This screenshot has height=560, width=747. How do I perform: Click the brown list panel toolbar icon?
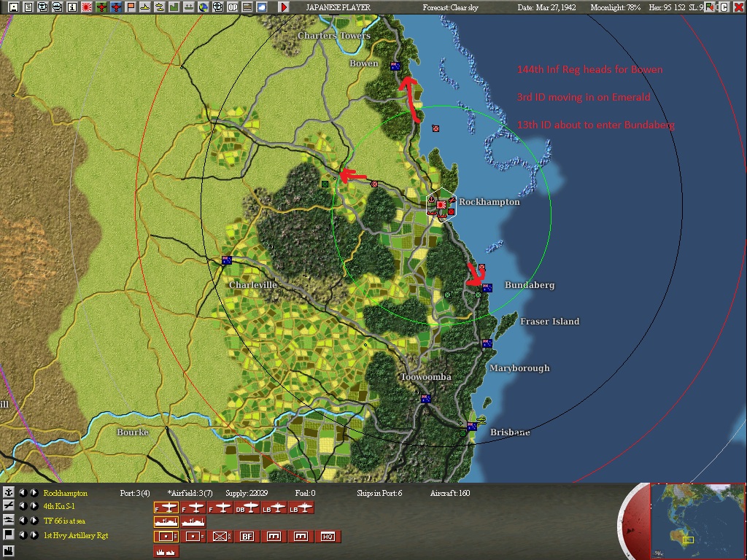click(247, 7)
